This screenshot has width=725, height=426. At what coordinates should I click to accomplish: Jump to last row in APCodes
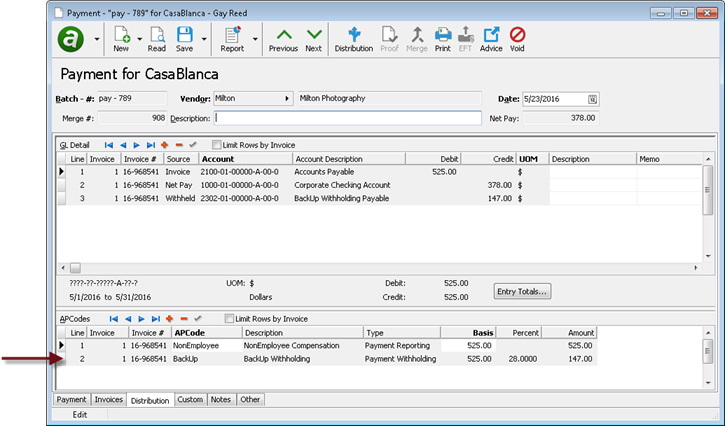(x=156, y=319)
